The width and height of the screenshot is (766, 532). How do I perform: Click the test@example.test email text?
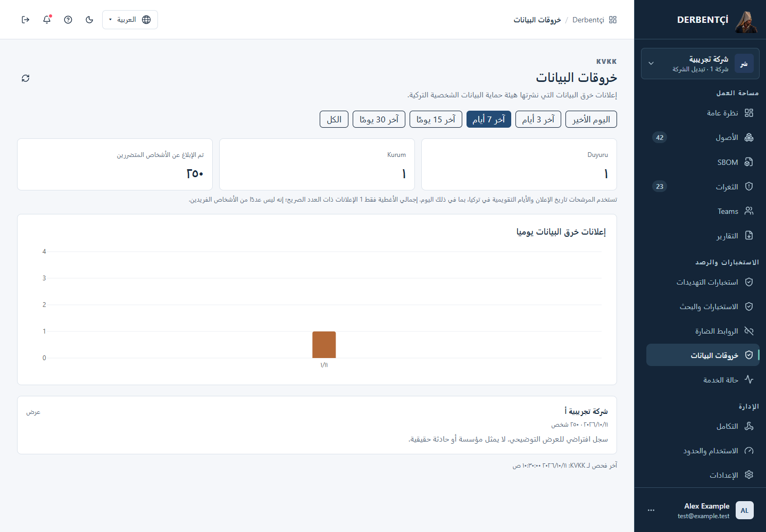pyautogui.click(x=704, y=516)
